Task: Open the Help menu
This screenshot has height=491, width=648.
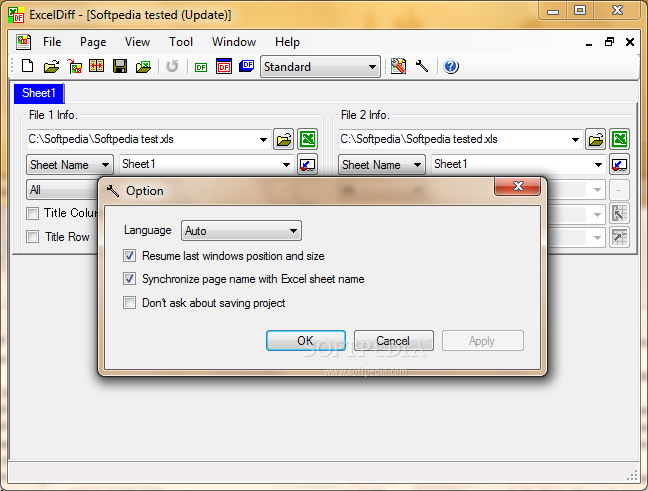Action: click(x=287, y=42)
